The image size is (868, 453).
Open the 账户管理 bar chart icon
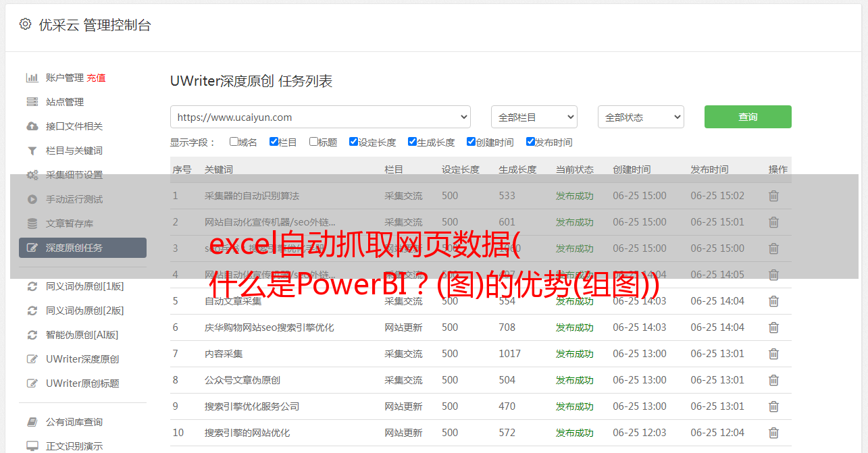[32, 78]
